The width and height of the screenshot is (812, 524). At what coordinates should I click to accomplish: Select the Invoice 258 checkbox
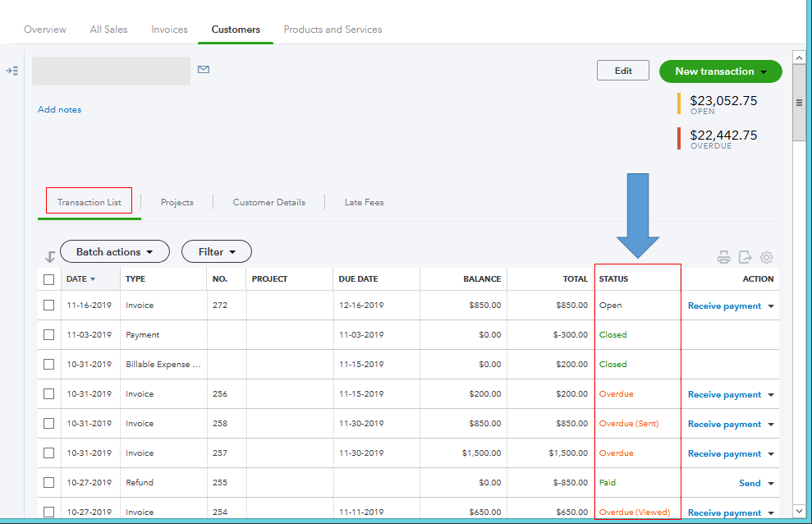coord(49,423)
